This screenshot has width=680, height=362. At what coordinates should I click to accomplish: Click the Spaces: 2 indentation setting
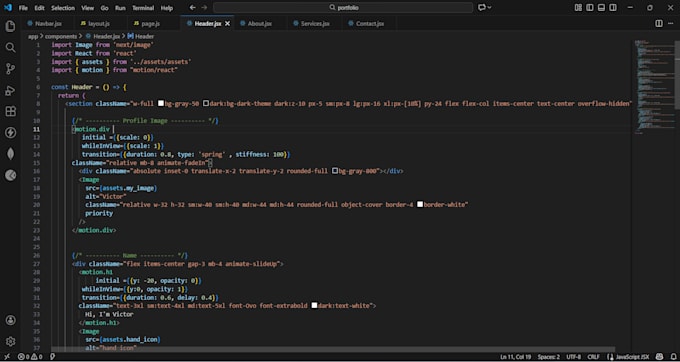(x=549, y=356)
